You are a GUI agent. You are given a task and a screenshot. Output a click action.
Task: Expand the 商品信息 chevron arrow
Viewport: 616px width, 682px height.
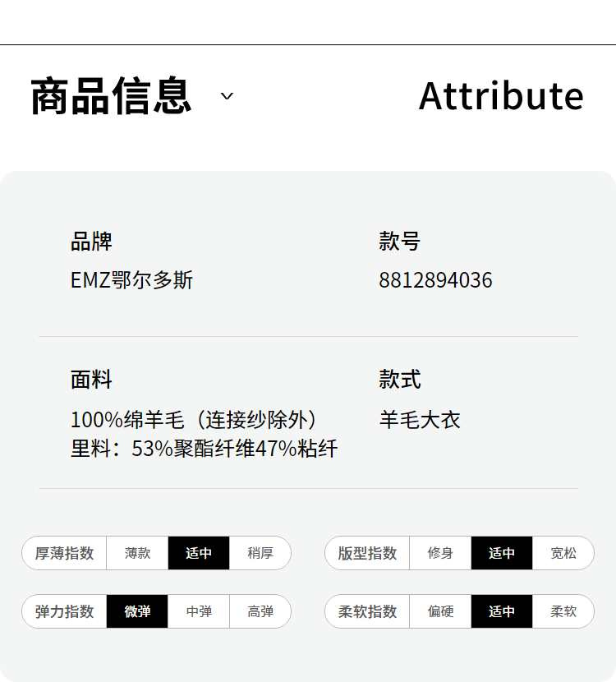tap(227, 96)
